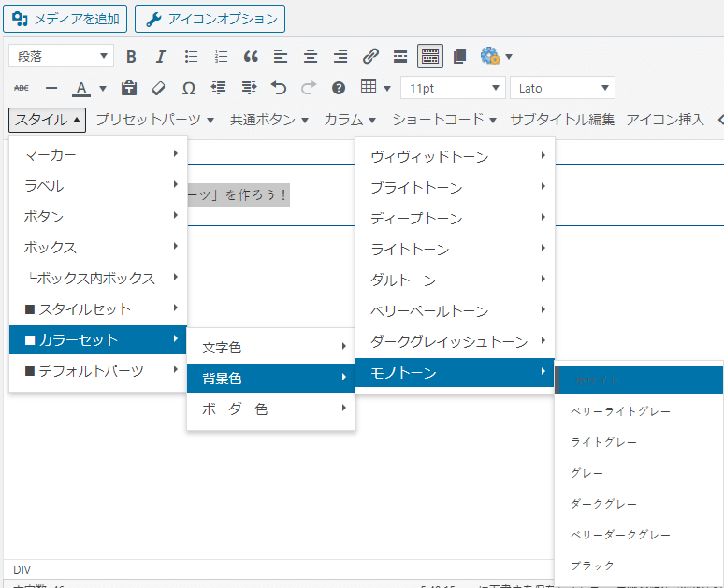Screen dimensions: 724x588
Task: Toggle strikethrough formatting
Action: pos(22,88)
